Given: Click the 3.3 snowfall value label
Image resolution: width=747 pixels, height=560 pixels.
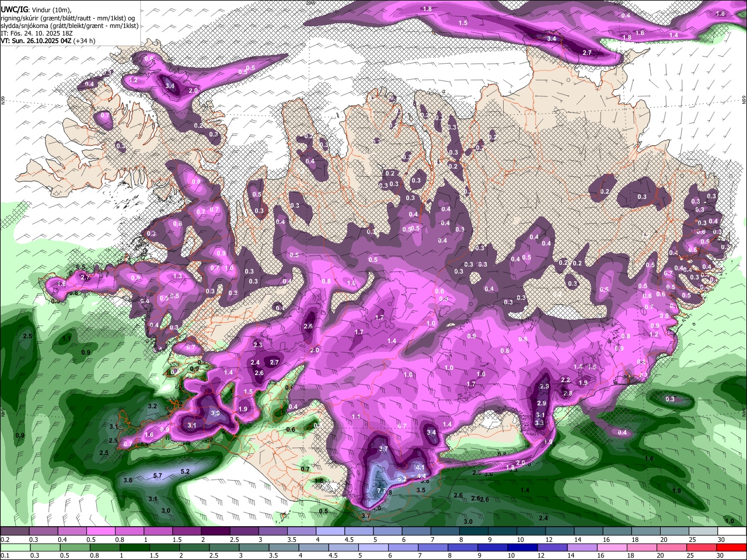Looking at the screenshot, I should 540,423.
